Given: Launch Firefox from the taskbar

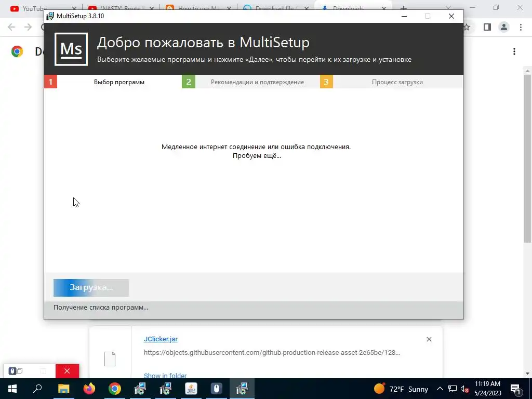Looking at the screenshot, I should tap(89, 389).
